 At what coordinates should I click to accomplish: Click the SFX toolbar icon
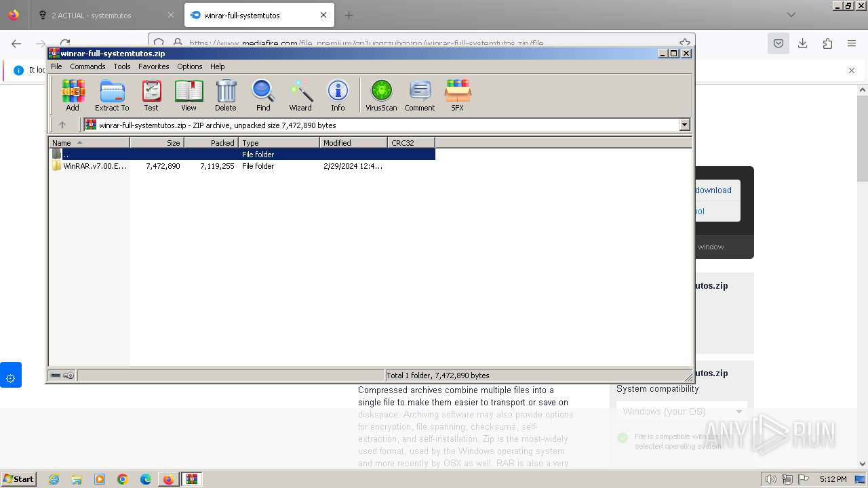click(x=458, y=95)
